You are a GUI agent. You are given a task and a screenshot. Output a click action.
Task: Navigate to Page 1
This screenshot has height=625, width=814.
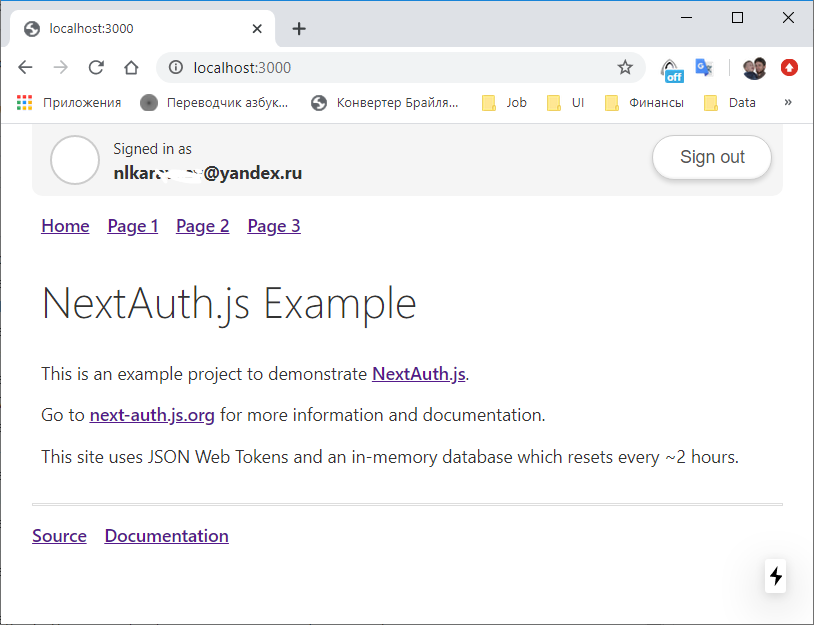point(133,226)
